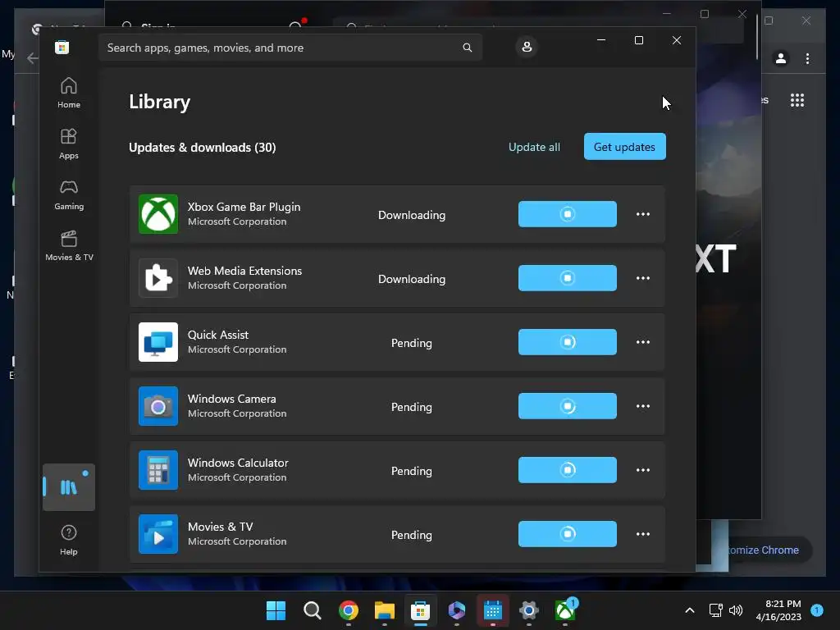Click the Microsoft Store logo icon
The image size is (840, 630).
point(62,47)
